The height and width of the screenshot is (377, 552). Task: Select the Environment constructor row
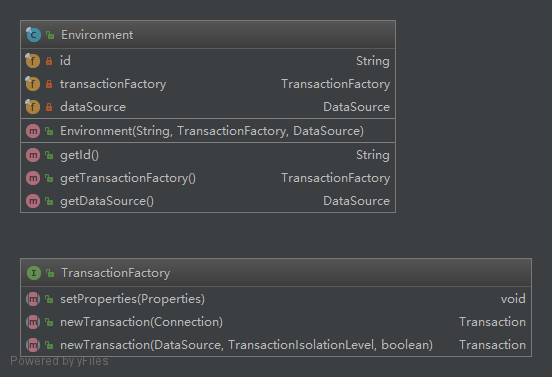click(x=208, y=131)
